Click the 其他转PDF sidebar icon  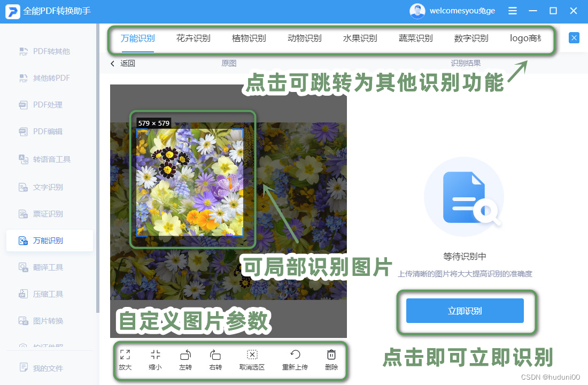click(23, 78)
